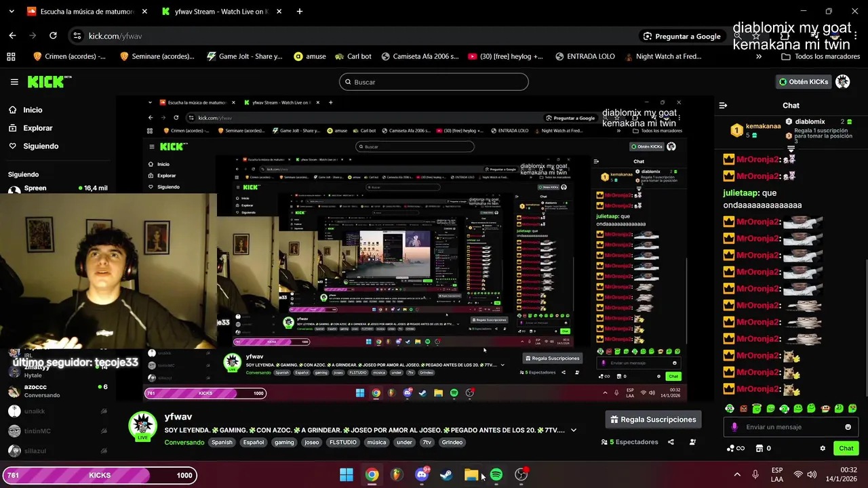868x488 pixels.
Task: Open ENTRADA LOLO bookmark
Action: point(584,57)
